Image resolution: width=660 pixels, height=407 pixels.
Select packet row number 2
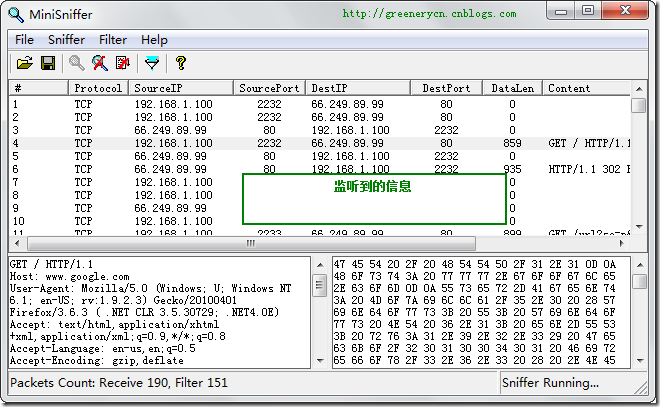click(x=320, y=117)
